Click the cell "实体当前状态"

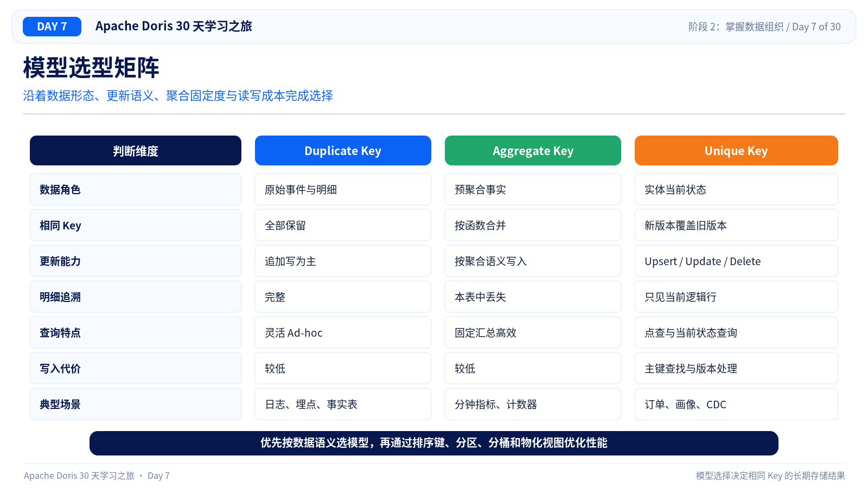(x=736, y=189)
